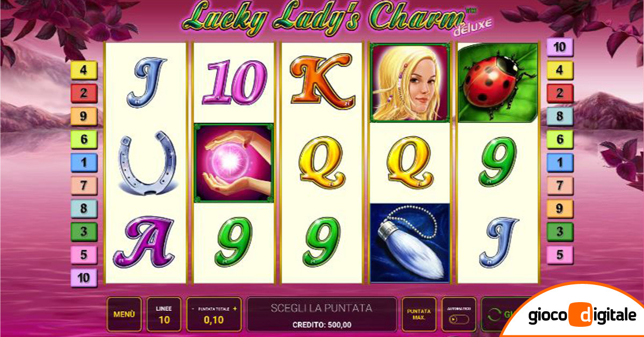644x337 pixels.
Task: Click the Puntata Max. button
Action: (419, 314)
